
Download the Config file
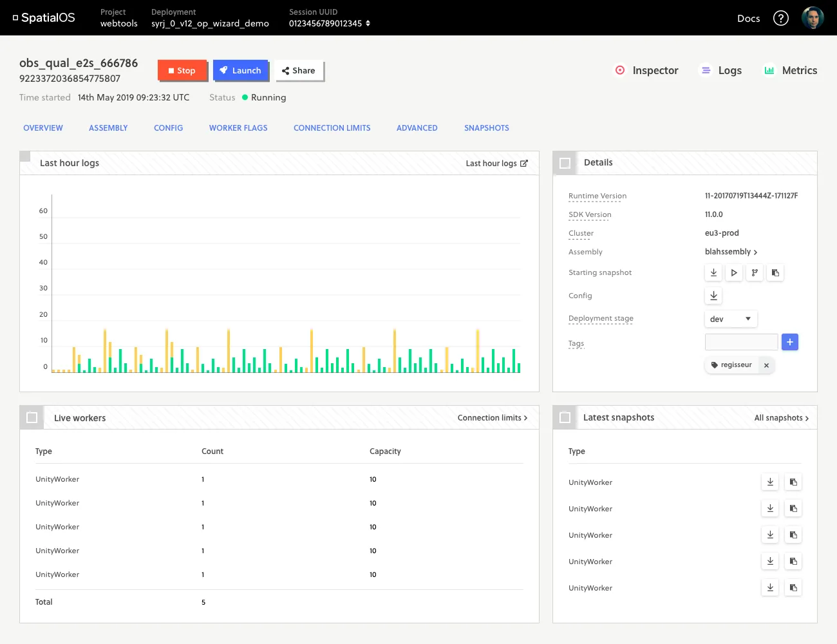(x=713, y=296)
